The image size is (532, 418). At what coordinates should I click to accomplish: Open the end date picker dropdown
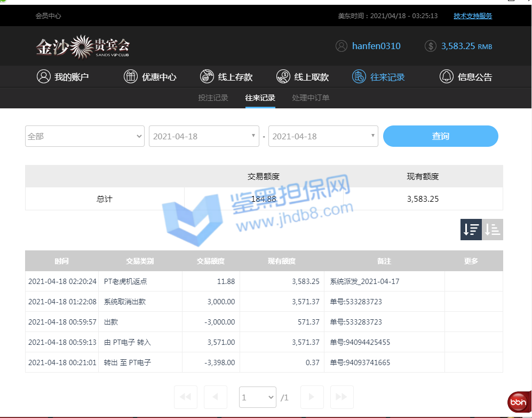coord(323,136)
